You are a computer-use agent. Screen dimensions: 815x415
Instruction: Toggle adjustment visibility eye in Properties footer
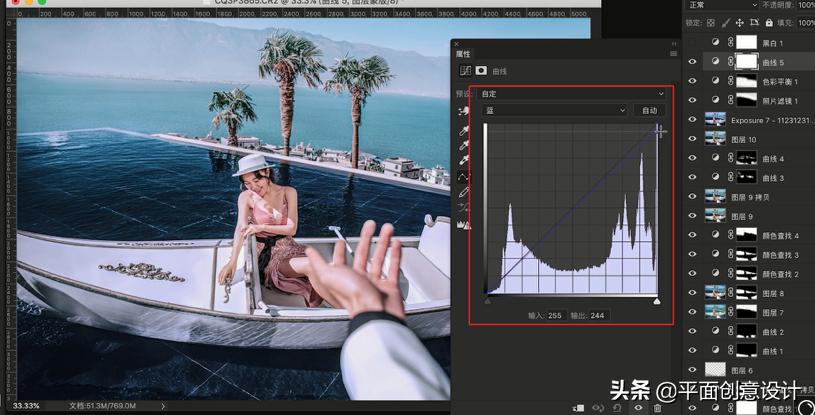tap(638, 408)
